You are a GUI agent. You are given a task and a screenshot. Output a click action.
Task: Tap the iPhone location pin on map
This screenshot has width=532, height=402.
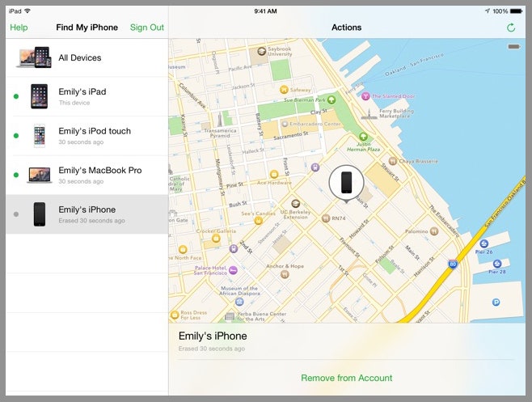[x=346, y=183]
